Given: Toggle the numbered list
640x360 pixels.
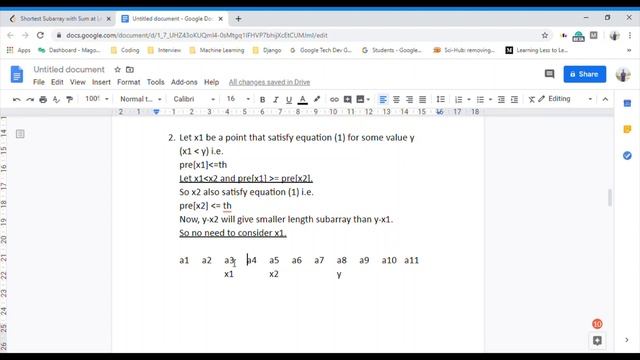Looking at the screenshot, I should coord(458,99).
